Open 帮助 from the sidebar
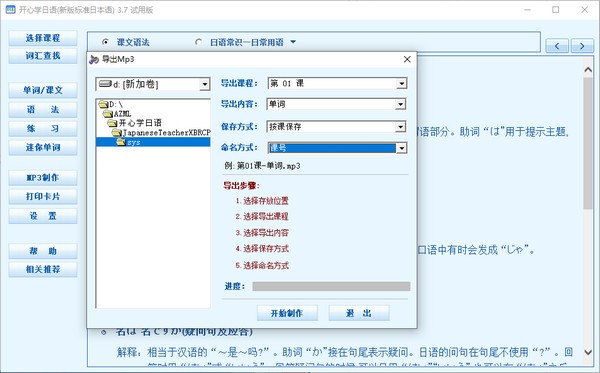The width and height of the screenshot is (600, 373). [43, 251]
